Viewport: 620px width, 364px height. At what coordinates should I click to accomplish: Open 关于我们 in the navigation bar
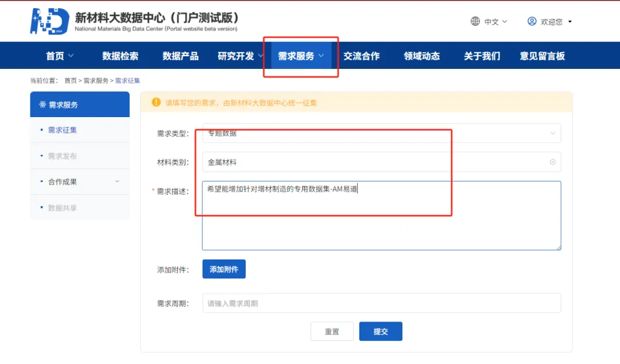coord(482,56)
